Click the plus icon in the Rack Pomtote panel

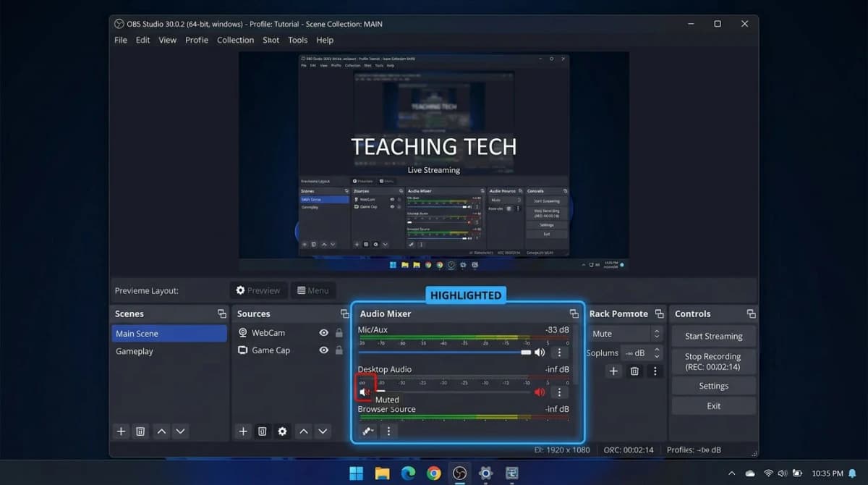tap(613, 371)
